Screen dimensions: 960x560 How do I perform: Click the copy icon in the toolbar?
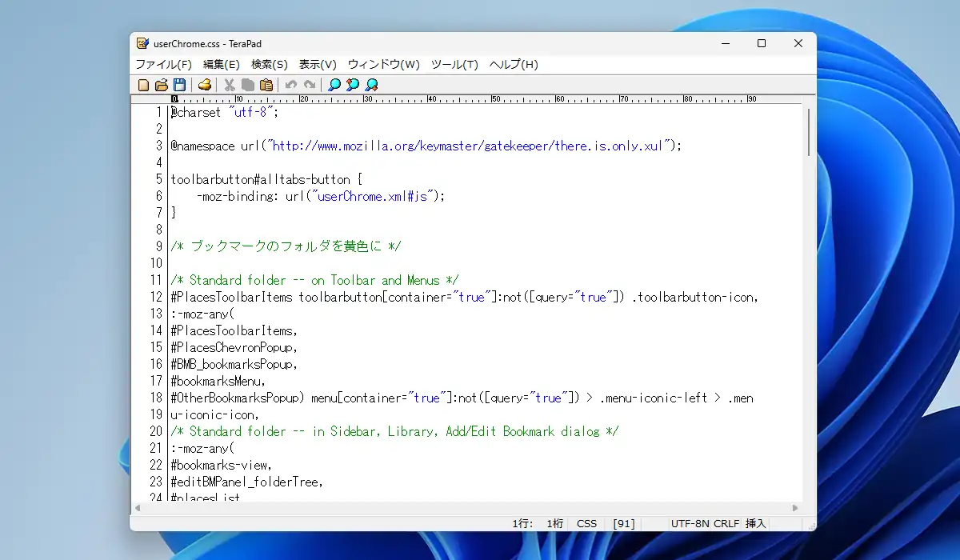point(248,85)
